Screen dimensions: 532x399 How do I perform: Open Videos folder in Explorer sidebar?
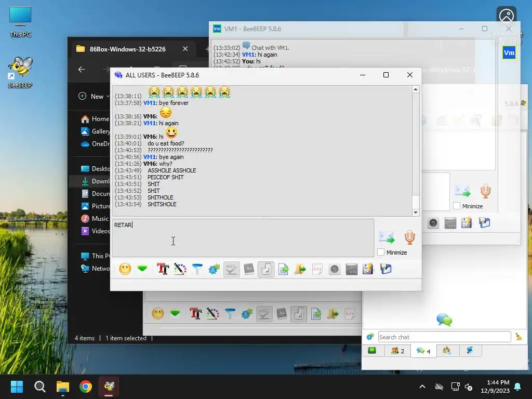(96, 231)
